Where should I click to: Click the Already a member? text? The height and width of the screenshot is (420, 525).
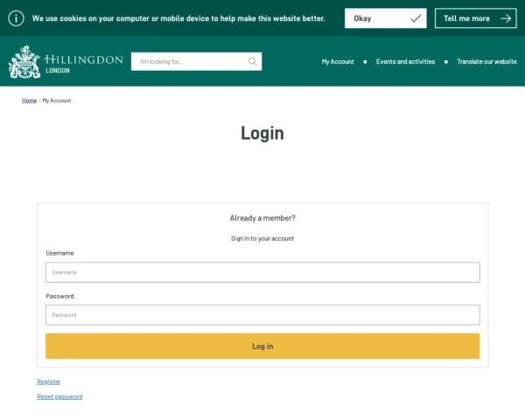coord(262,218)
